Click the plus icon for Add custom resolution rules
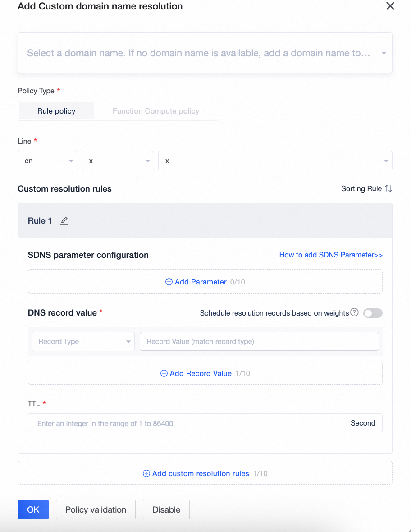Viewport: 411px width, 532px height. (146, 473)
